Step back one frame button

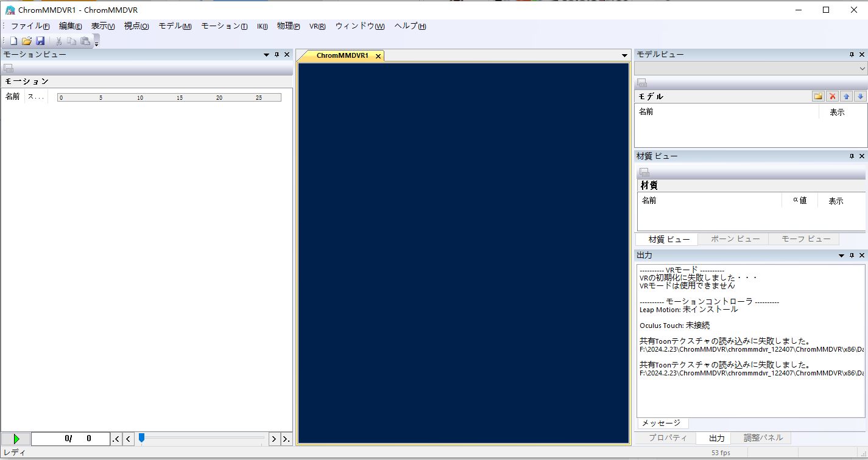point(129,439)
